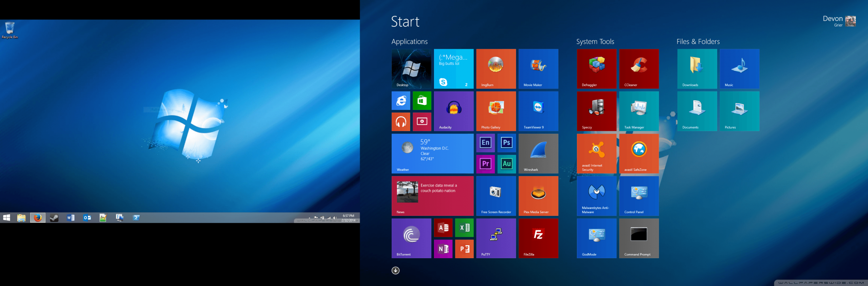Open Word from the taskbar

pos(70,218)
